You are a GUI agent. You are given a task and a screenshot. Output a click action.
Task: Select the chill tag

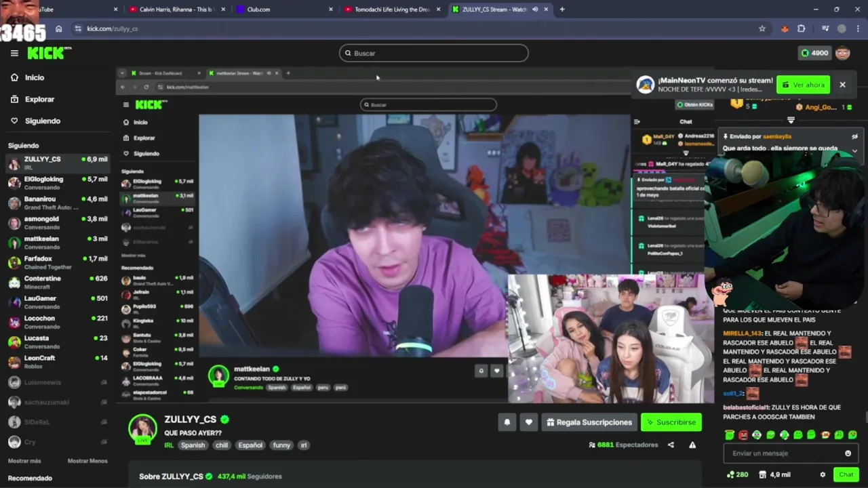click(222, 445)
